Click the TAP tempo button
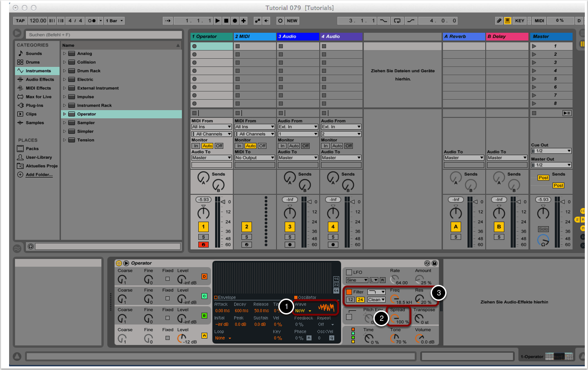 [20, 20]
